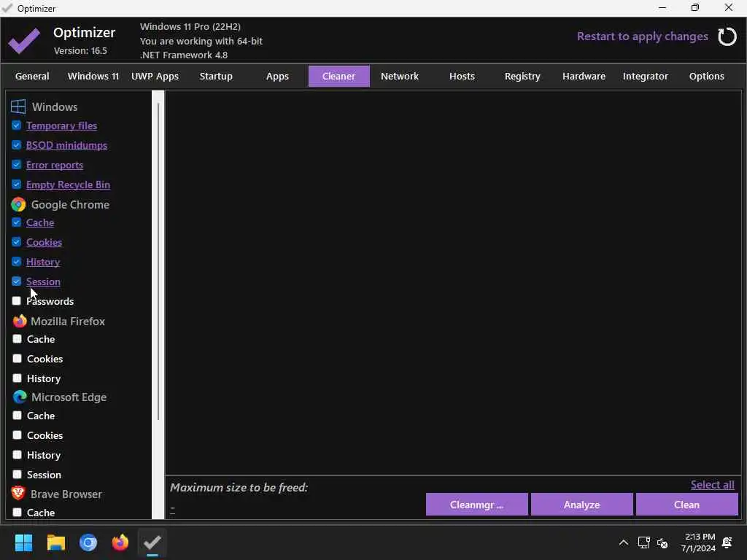Switch to the Windows 11 tab

tap(93, 76)
